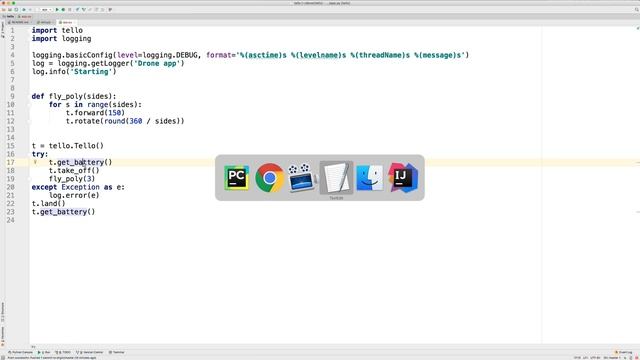
Task: Click t.land() on line 22
Action: pyautogui.click(x=49, y=203)
